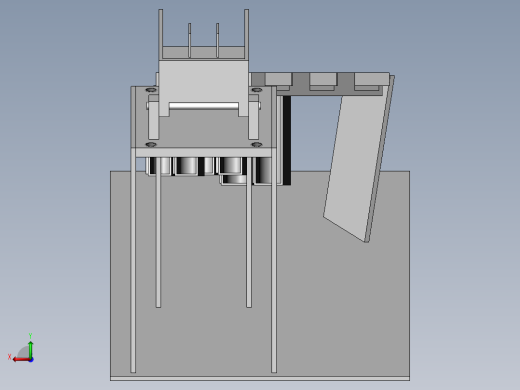The image size is (520, 390).
Task: Select the black vertical strip beside the frame
Action: pos(287,140)
